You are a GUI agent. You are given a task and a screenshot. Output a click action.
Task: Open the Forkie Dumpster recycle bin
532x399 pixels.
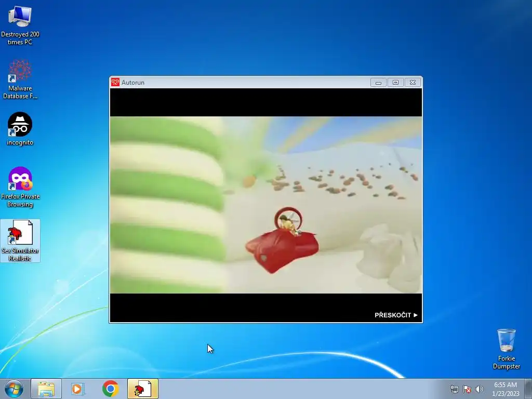pyautogui.click(x=506, y=349)
